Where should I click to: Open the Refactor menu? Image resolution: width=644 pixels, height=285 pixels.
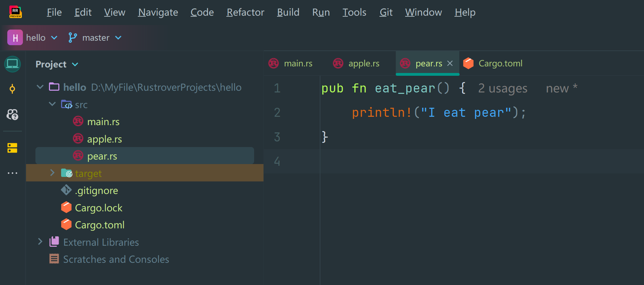245,12
